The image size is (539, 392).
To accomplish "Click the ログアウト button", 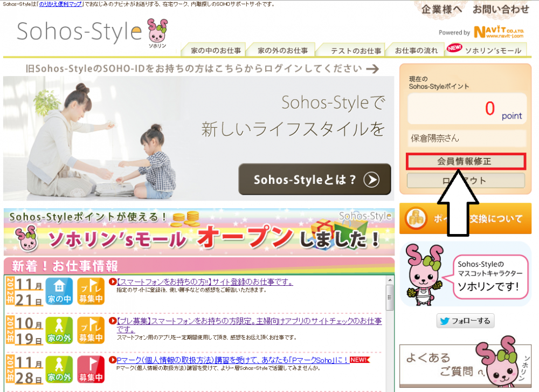I will point(466,181).
